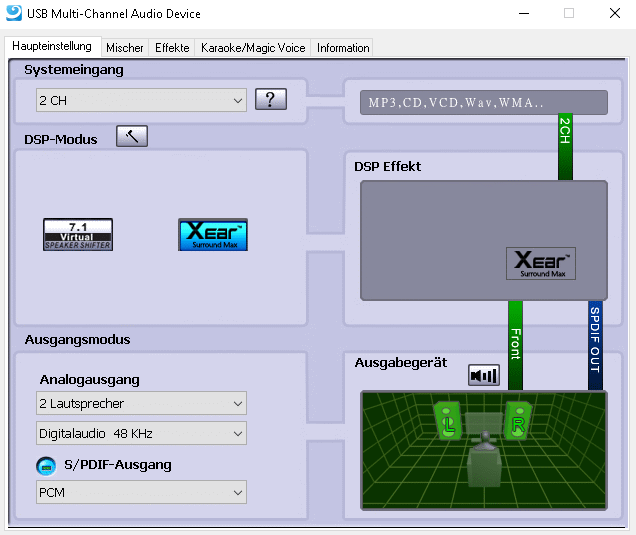Click the Analogausgang label

tap(90, 380)
